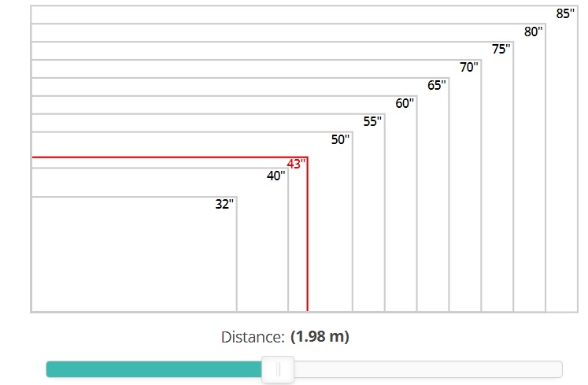Viewport: 588px width, 385px height.
Task: Select the 70" size label
Action: (x=469, y=67)
